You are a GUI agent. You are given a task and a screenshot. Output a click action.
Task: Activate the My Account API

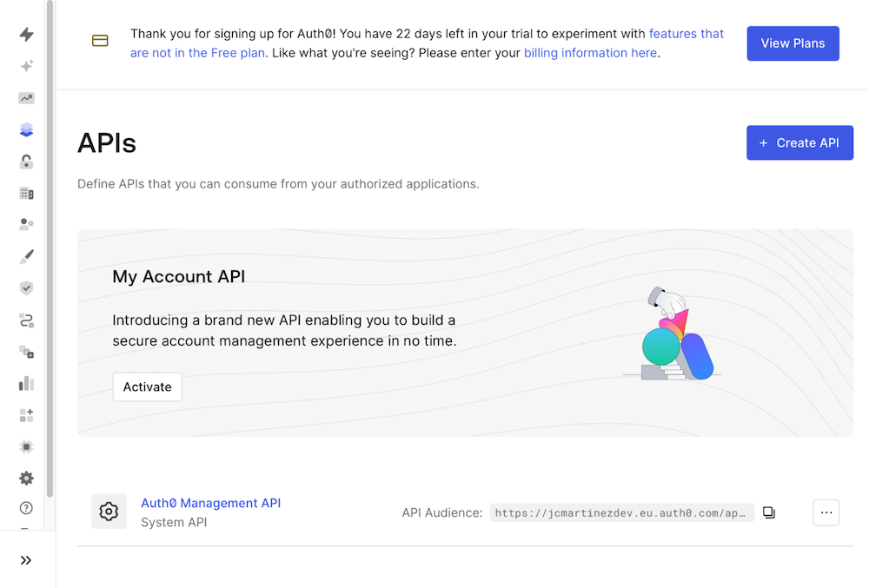point(147,386)
